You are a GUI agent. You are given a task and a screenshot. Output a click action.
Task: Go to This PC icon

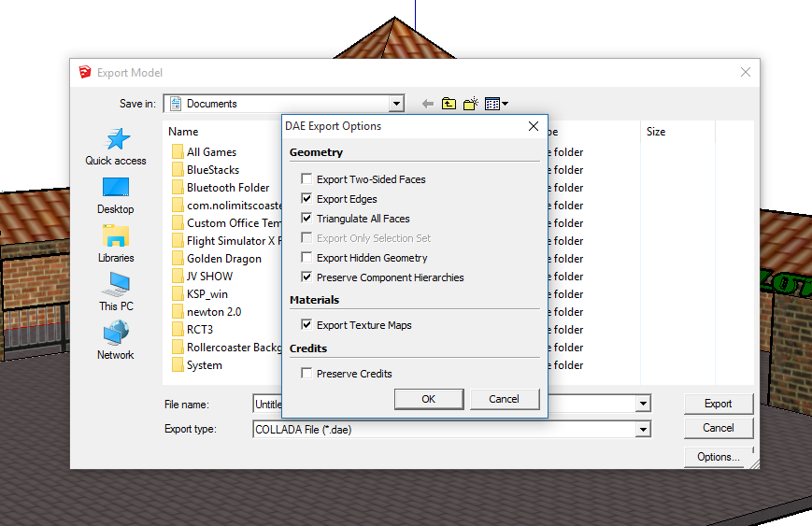(116, 284)
